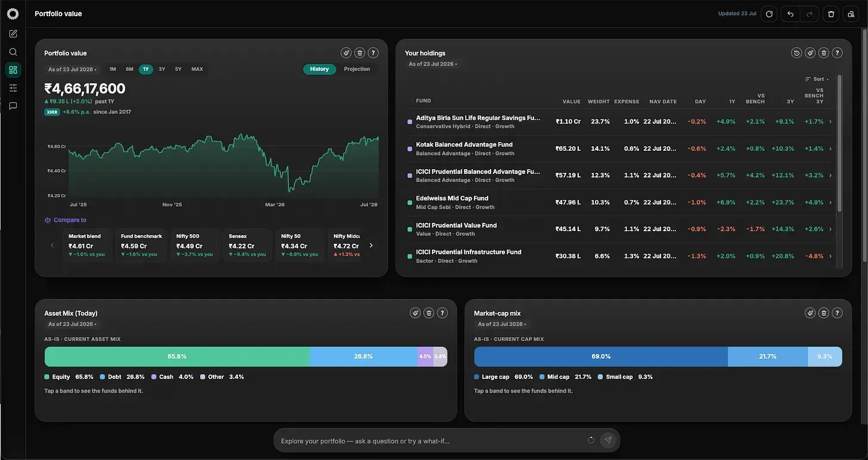Click the redo arrow in the top bar

point(809,14)
